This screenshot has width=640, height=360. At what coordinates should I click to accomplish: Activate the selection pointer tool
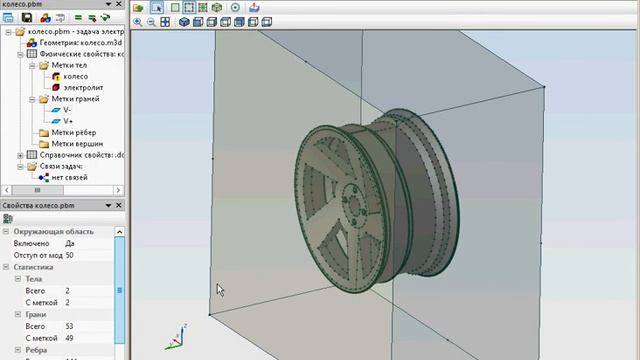(157, 8)
